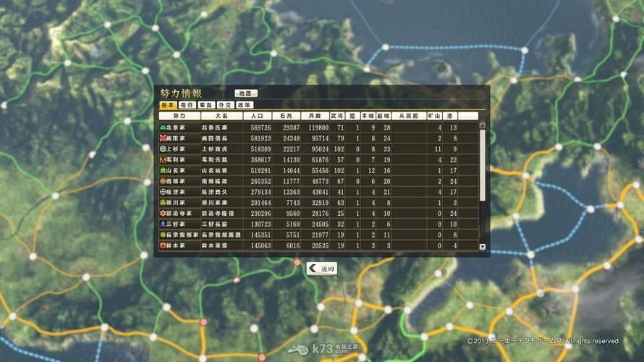
Task: Click the scrollbar down arrow
Action: click(483, 247)
